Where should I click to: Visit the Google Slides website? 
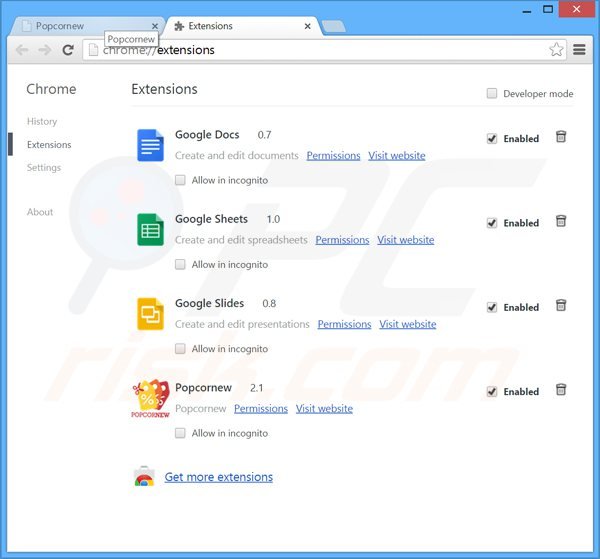point(408,324)
